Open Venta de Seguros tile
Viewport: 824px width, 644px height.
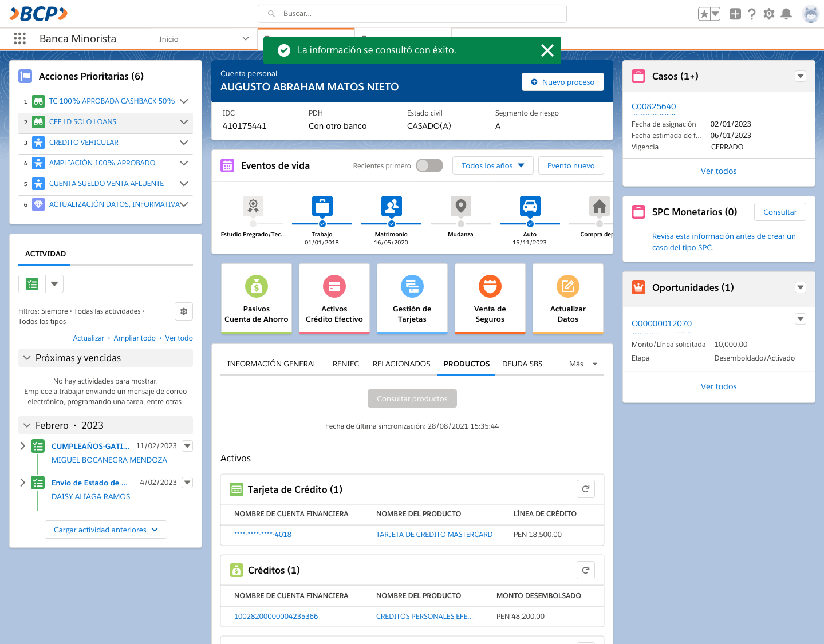[490, 298]
